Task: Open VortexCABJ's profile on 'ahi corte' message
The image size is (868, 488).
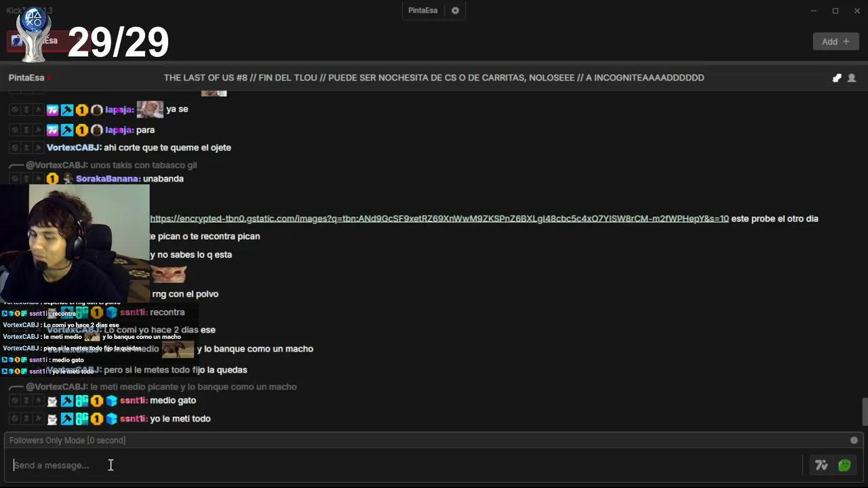Action: coord(73,148)
